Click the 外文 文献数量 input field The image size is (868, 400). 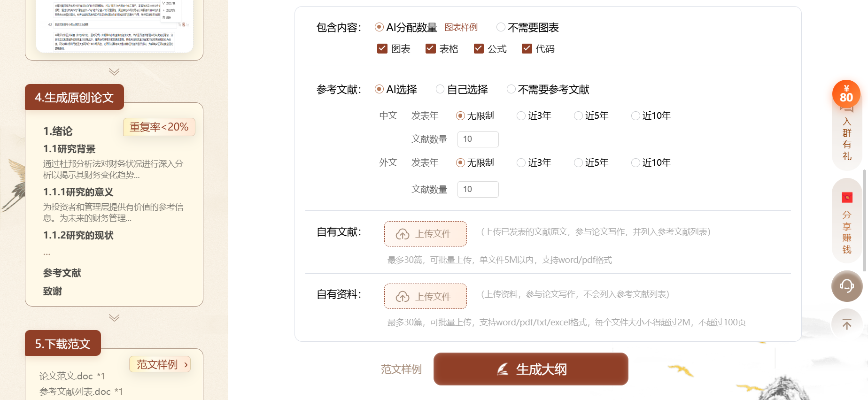coord(478,189)
